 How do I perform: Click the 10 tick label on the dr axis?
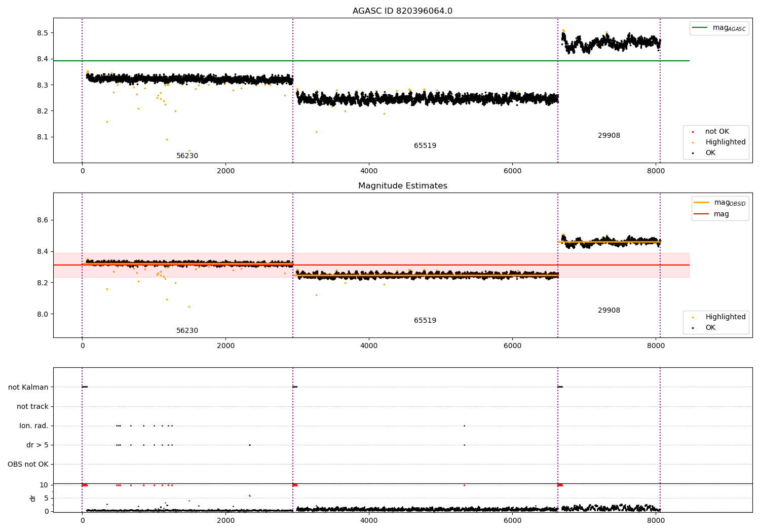point(44,485)
